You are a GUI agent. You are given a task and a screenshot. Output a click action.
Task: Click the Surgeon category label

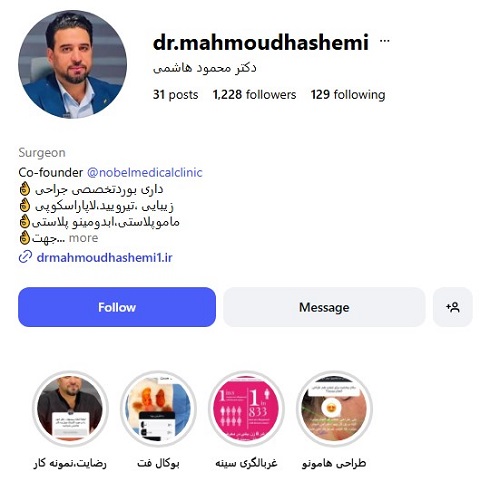[42, 153]
